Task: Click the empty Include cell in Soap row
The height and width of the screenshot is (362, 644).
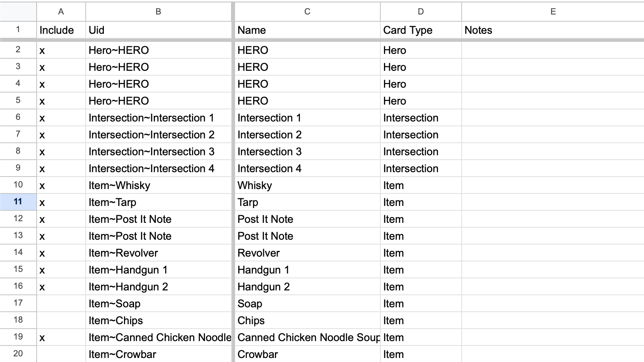Action: [x=61, y=304]
